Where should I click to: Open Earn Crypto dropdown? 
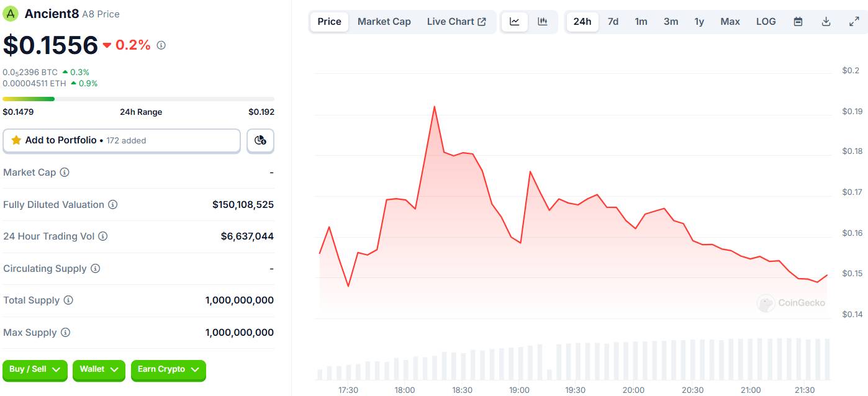pyautogui.click(x=168, y=370)
